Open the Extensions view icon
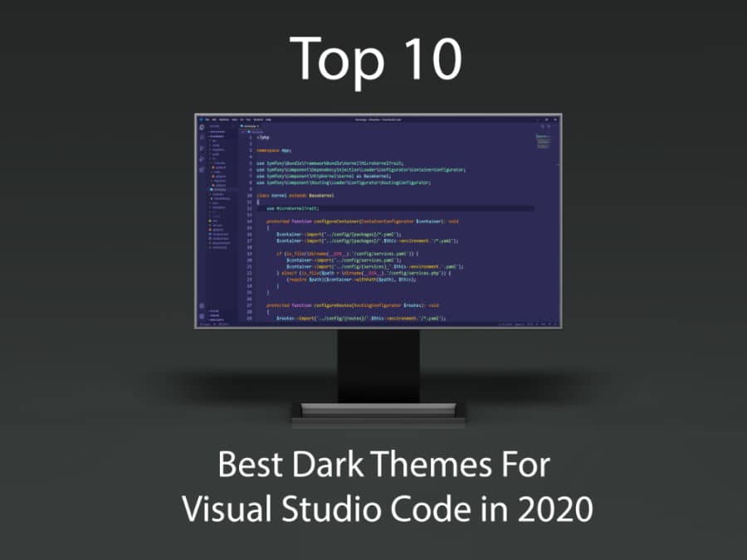This screenshot has height=560, width=747. (202, 168)
